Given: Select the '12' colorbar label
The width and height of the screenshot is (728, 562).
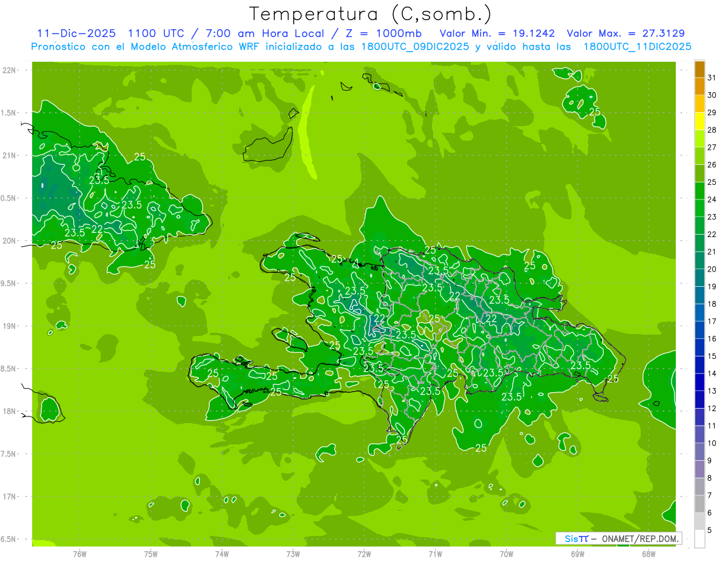Looking at the screenshot, I should click(712, 409).
